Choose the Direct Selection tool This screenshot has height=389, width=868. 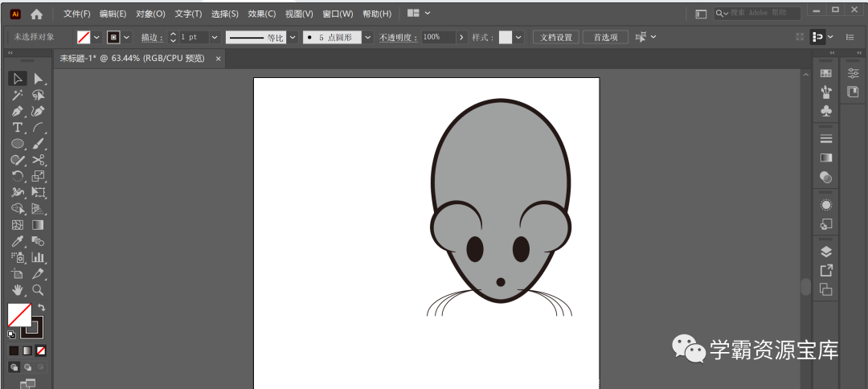point(38,78)
